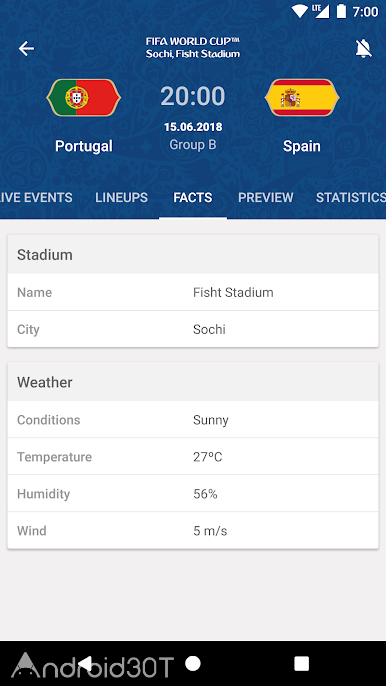The image size is (386, 686).
Task: Toggle match notifications bell icon
Action: tap(363, 49)
